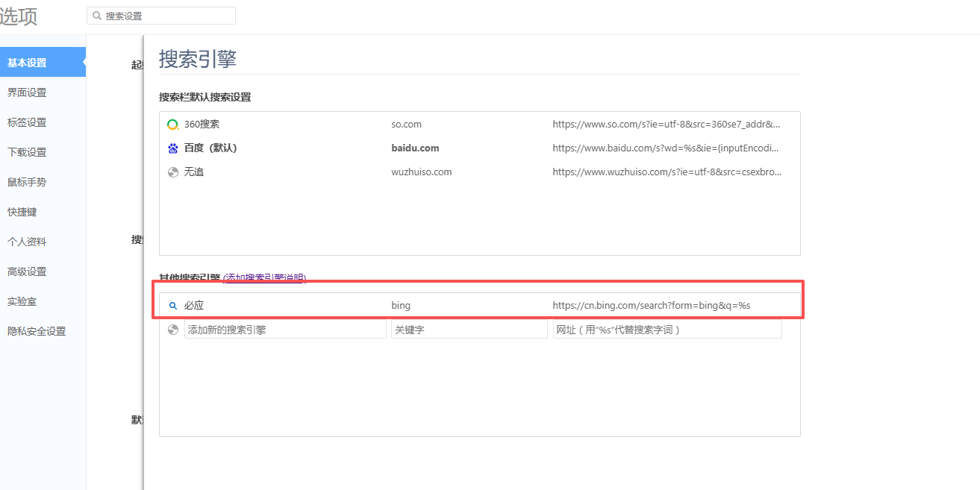
Task: Click the 关键字 keyword input field
Action: point(469,330)
